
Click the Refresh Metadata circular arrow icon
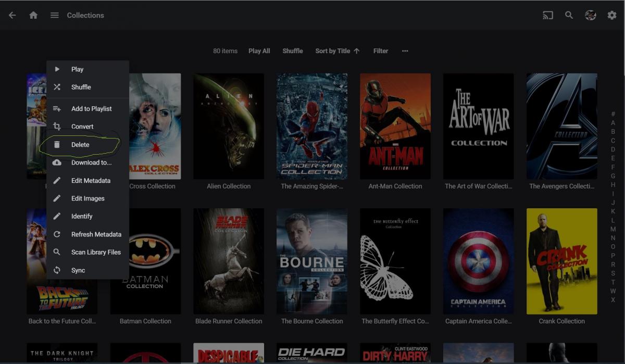click(x=57, y=234)
